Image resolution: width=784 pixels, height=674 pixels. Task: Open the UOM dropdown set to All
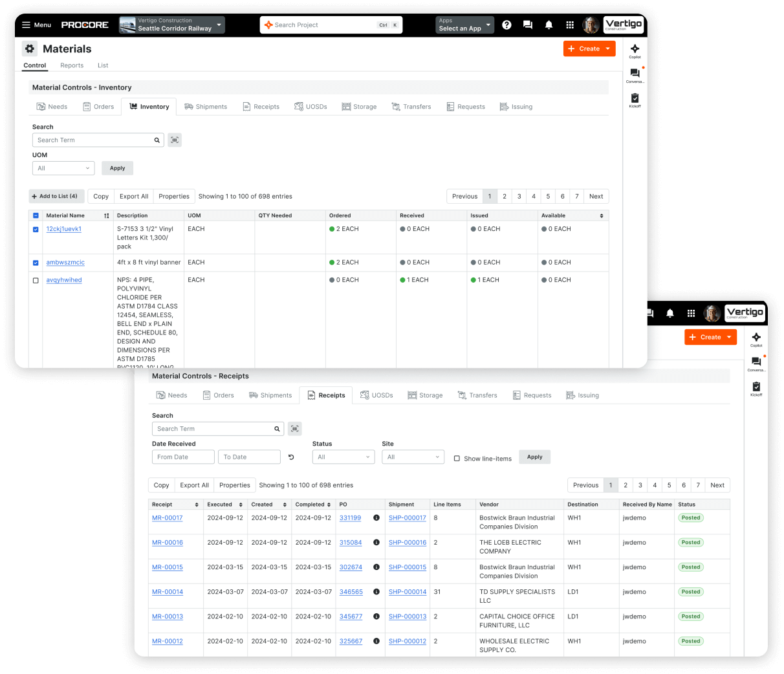pyautogui.click(x=63, y=168)
